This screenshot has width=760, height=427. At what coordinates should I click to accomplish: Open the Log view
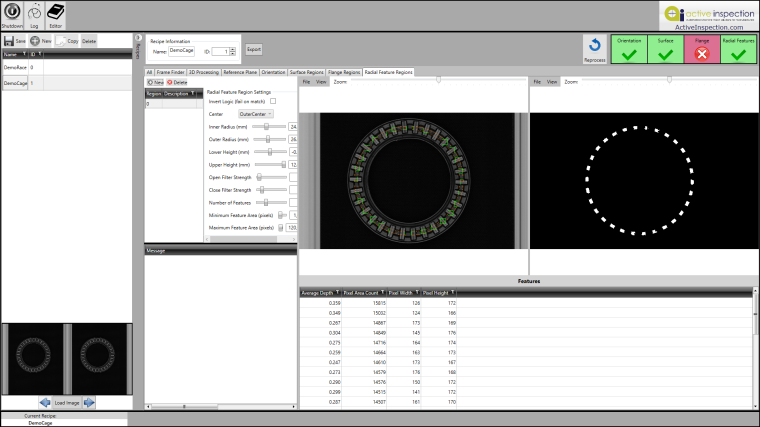pyautogui.click(x=34, y=13)
